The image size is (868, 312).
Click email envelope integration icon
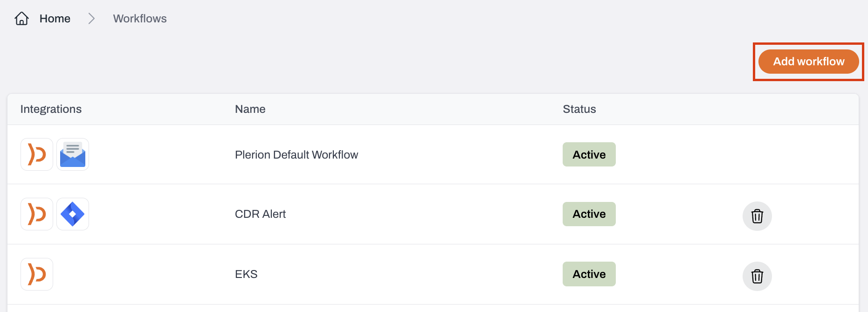point(73,154)
